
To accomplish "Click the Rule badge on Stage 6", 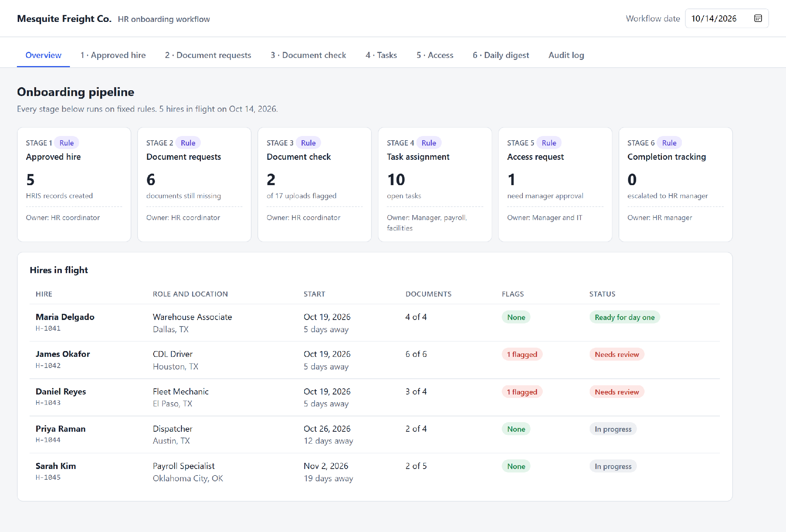I will [x=669, y=143].
